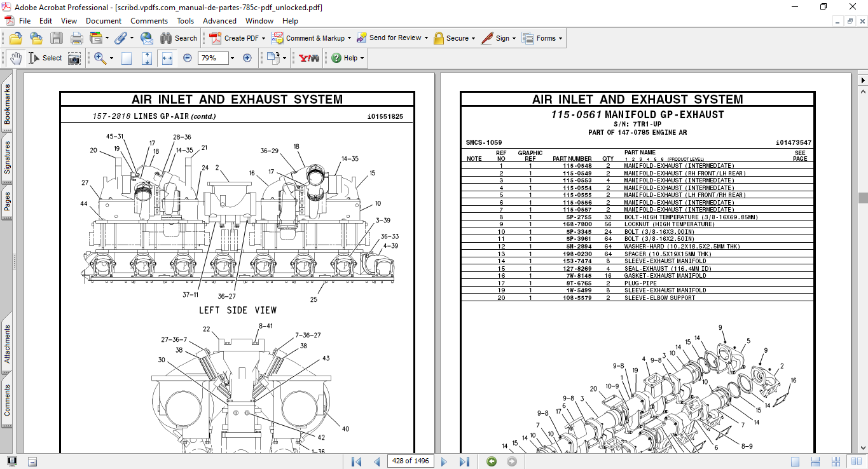Click the Snapshot tool camera icon
Viewport: 868px width, 469px height.
click(x=74, y=58)
